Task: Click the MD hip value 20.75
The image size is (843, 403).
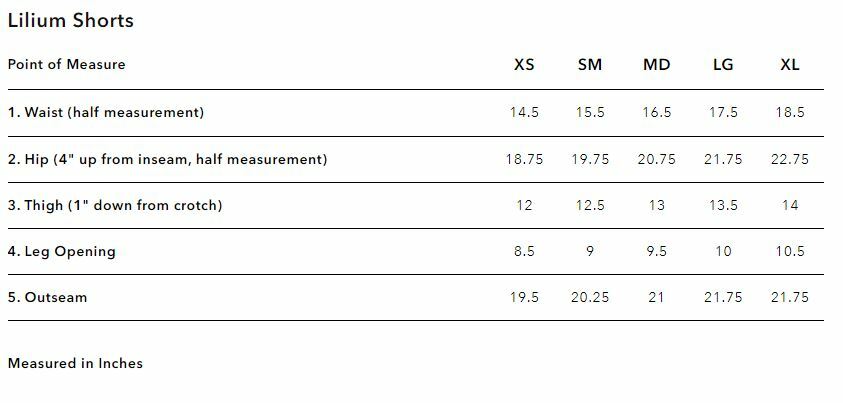Action: pyautogui.click(x=656, y=159)
